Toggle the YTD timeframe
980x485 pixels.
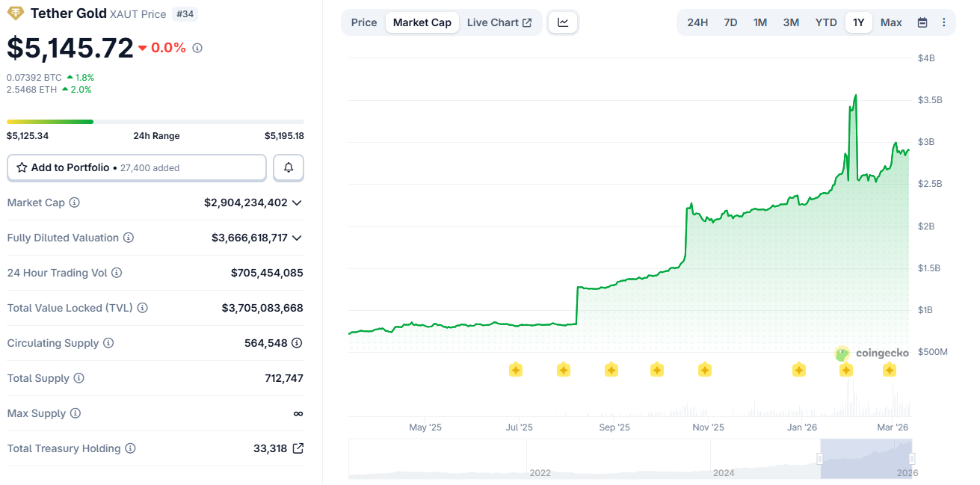point(826,22)
